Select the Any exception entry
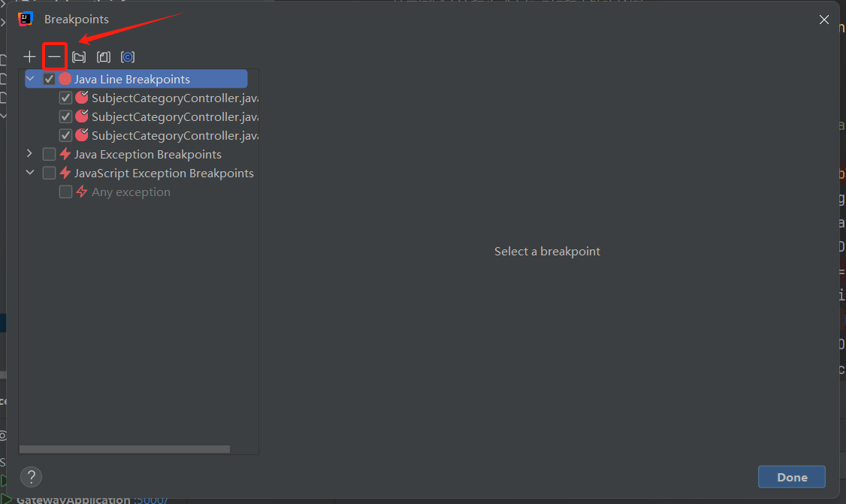The width and height of the screenshot is (846, 504). [x=131, y=192]
